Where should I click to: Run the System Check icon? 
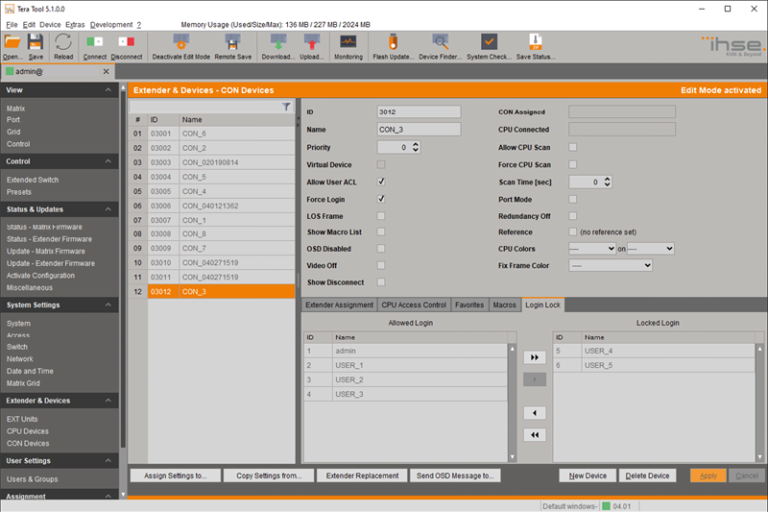point(488,42)
